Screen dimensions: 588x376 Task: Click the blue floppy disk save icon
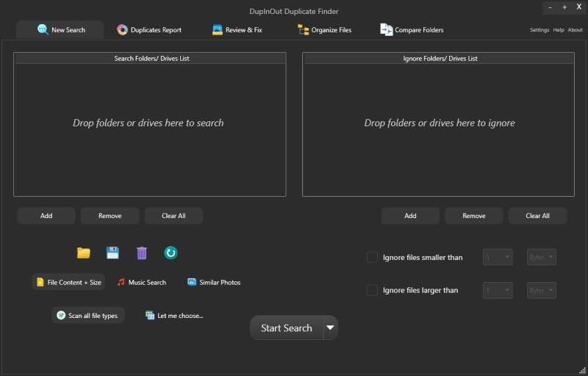[x=112, y=253]
